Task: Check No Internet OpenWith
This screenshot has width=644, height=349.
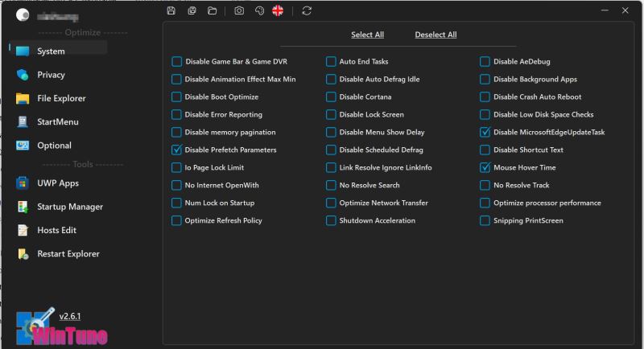Action: (176, 185)
